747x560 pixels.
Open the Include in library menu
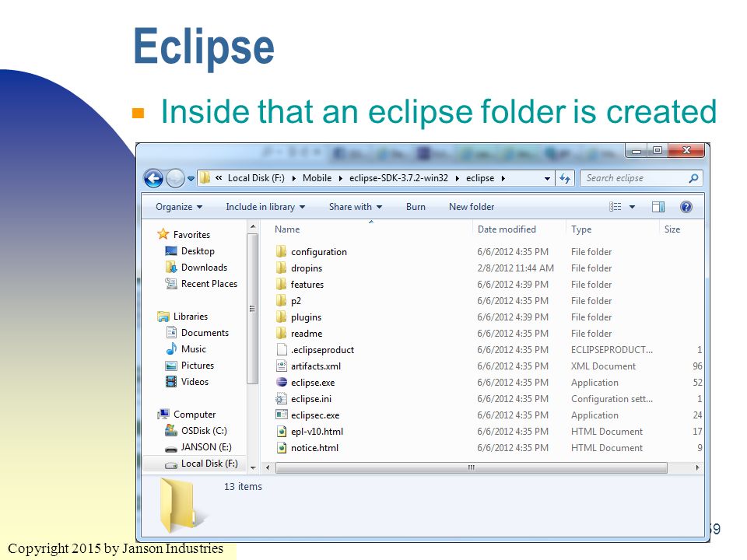(x=265, y=207)
